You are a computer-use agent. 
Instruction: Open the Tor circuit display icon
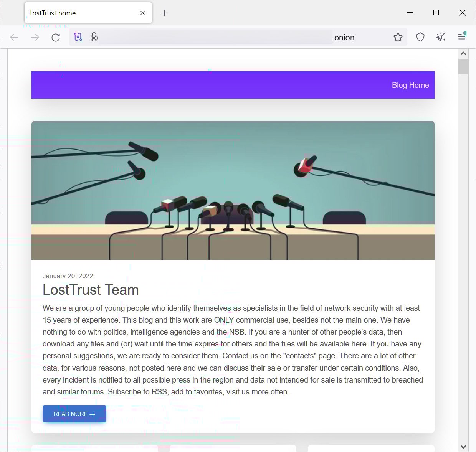78,37
